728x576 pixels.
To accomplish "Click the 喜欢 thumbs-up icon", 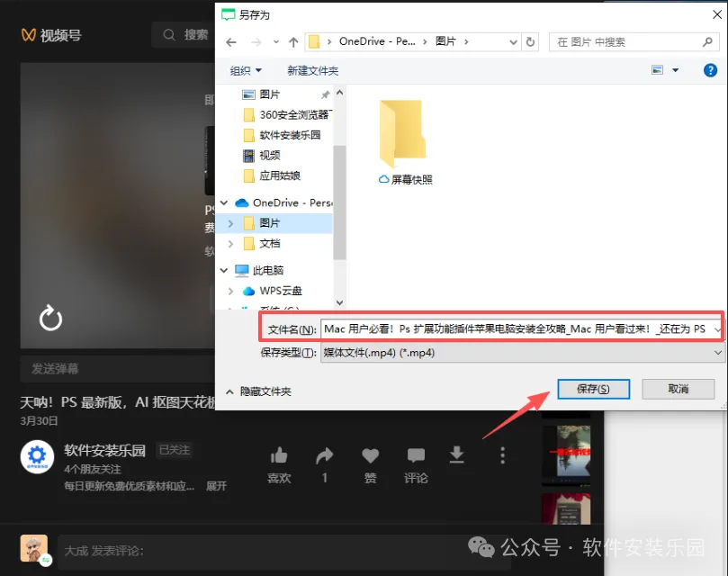I will [279, 455].
